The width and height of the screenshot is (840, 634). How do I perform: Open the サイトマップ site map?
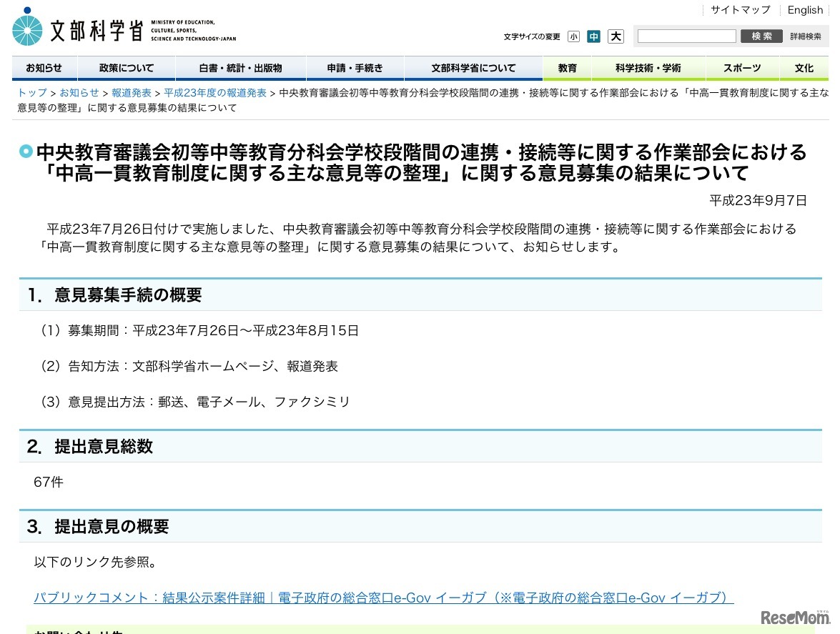tap(740, 9)
